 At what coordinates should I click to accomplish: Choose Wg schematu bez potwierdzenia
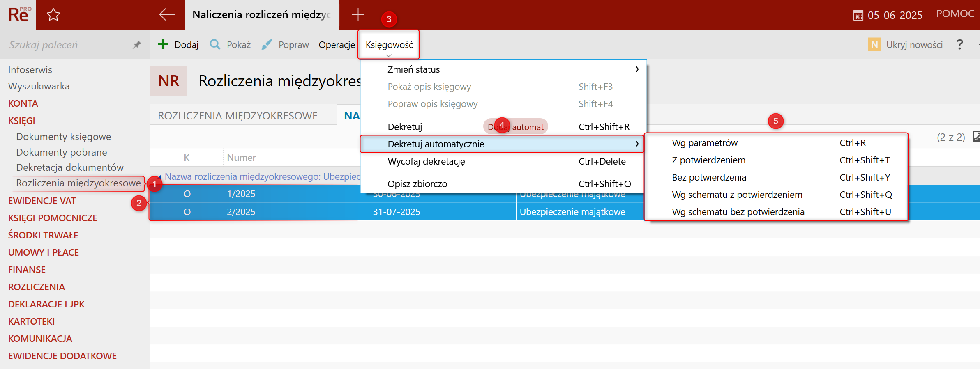click(776, 212)
